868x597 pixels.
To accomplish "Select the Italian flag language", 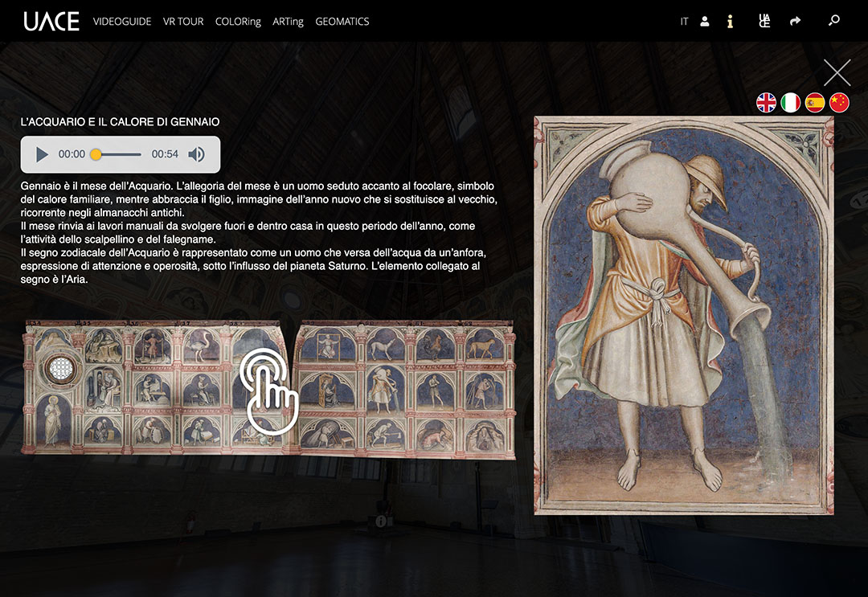I will (x=791, y=103).
